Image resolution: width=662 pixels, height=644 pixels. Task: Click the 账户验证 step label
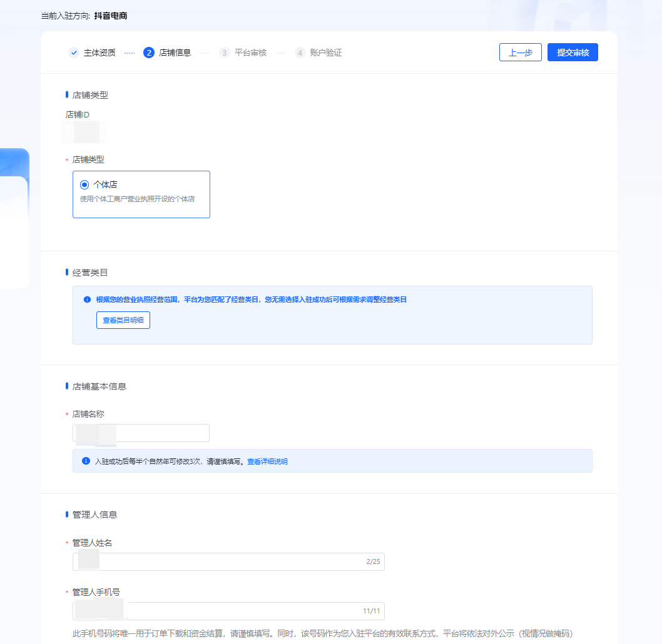326,53
